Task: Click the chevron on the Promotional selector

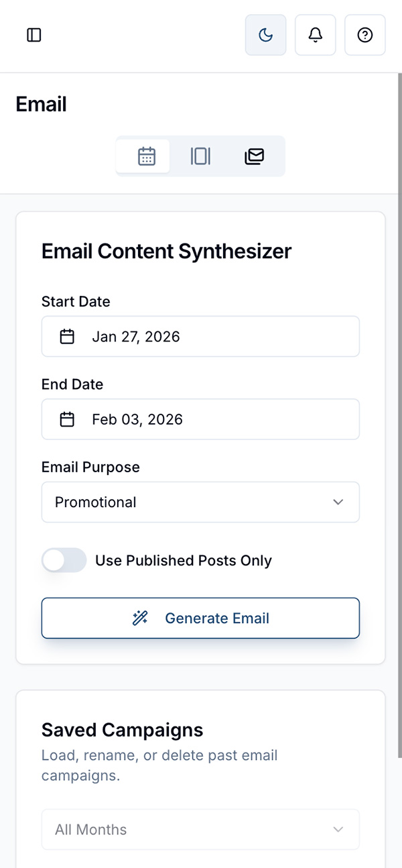Action: point(338,502)
